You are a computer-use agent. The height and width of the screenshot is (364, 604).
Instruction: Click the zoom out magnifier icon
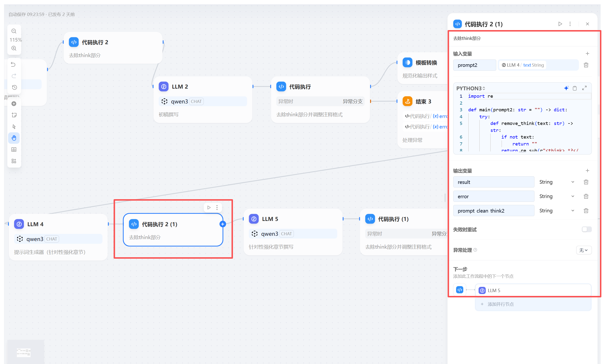(x=14, y=31)
